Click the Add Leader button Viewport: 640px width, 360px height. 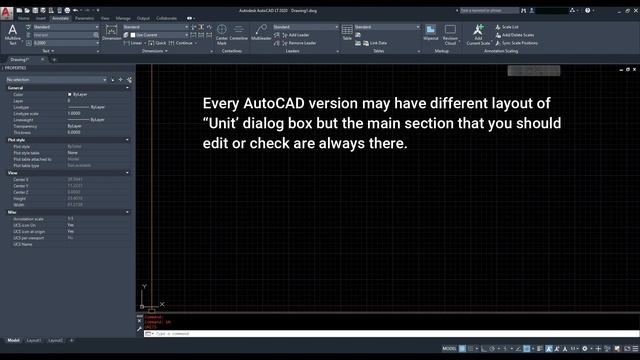[x=296, y=35]
